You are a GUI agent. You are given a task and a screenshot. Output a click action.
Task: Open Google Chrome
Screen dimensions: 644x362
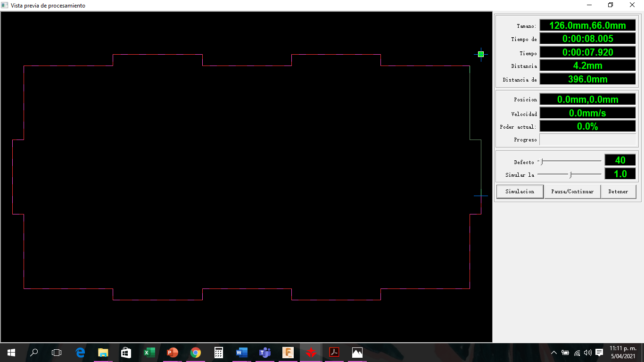pyautogui.click(x=195, y=353)
